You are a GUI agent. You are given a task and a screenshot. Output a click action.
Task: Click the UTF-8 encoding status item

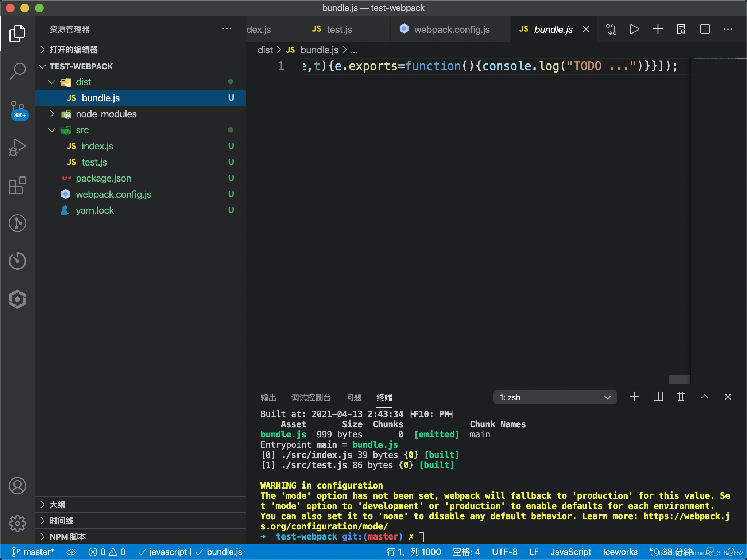(504, 552)
